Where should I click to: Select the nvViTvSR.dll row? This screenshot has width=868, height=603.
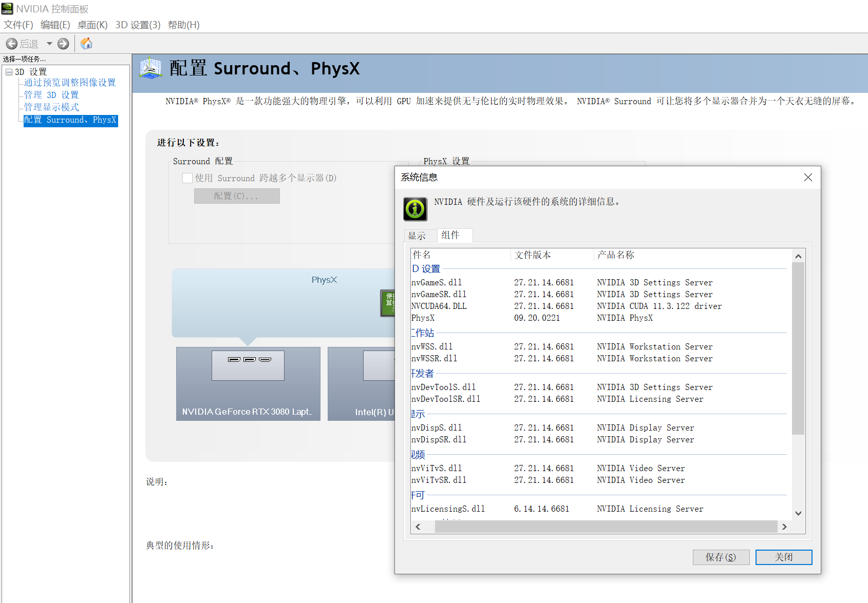point(598,480)
